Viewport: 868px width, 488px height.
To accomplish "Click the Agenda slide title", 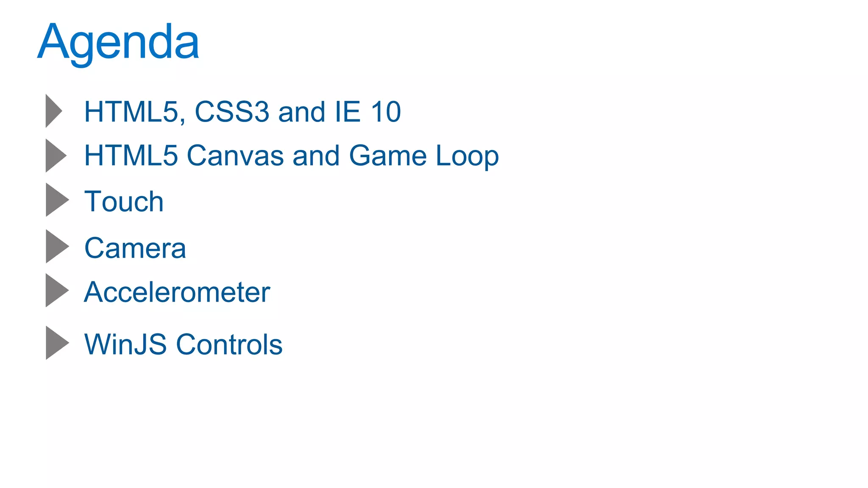I will pos(118,42).
